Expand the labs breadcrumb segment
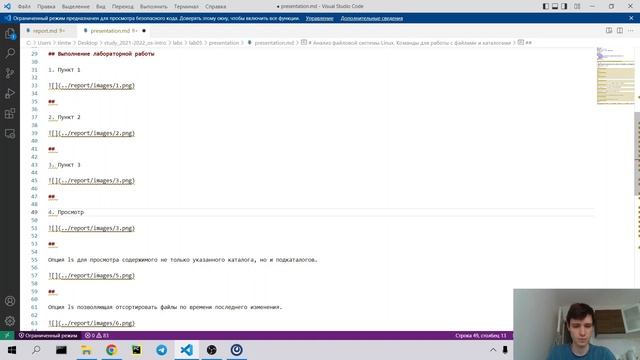This screenshot has height=360, width=640. coord(177,43)
